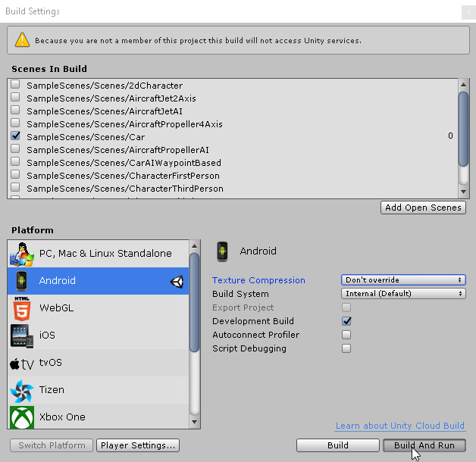476x462 pixels.
Task: Check the AircraftJet2Axis scene
Action: coord(15,97)
